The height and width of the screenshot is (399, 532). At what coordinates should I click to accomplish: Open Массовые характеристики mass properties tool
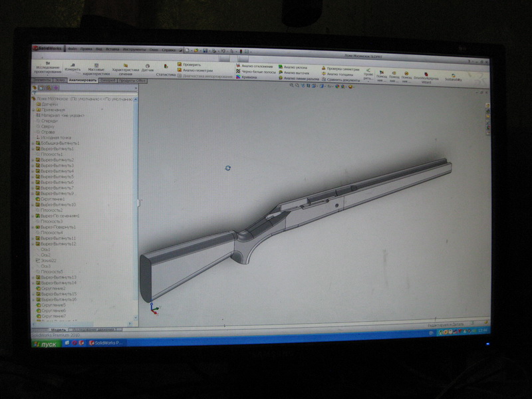[x=96, y=68]
